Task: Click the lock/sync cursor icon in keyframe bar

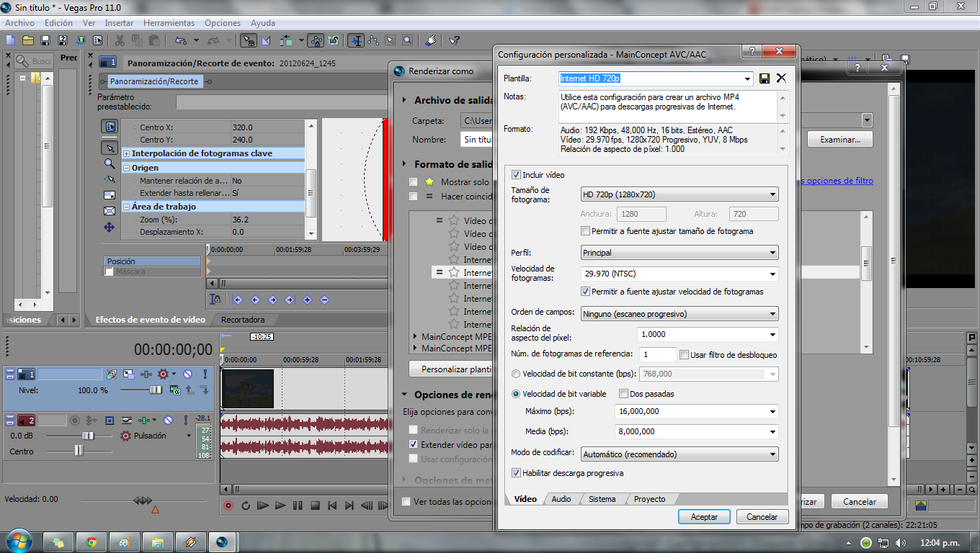Action: click(215, 300)
